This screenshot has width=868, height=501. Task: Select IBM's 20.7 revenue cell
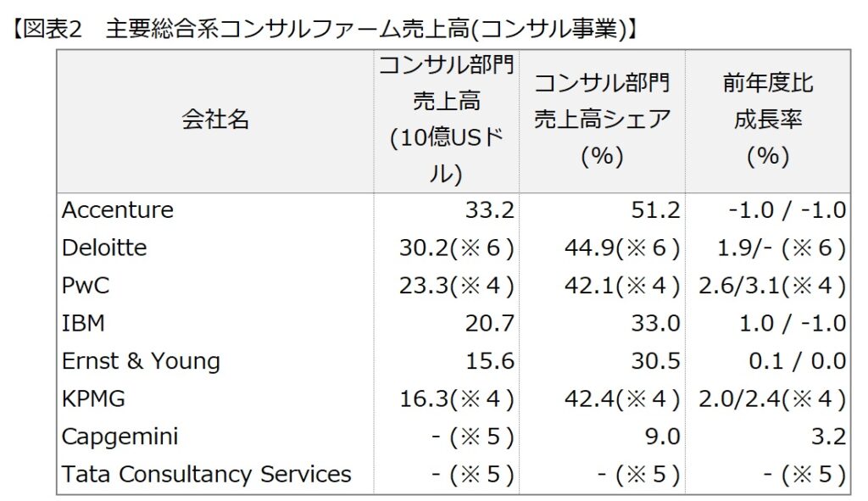point(489,323)
